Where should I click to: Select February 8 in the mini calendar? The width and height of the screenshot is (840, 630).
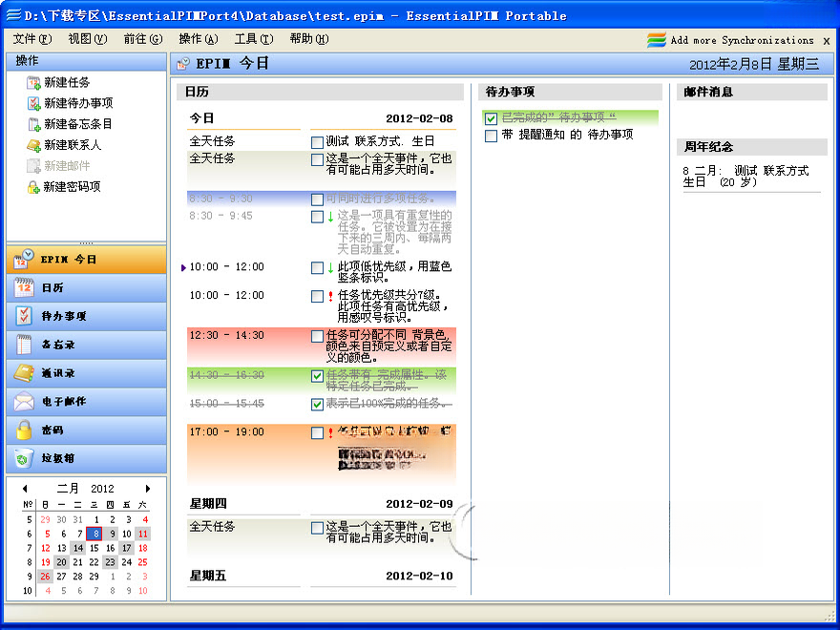(94, 534)
